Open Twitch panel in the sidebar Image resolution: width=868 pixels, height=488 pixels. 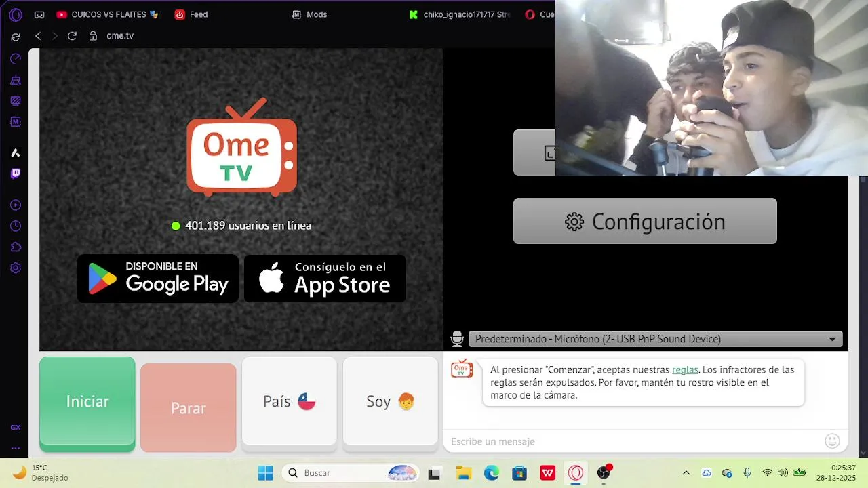16,174
